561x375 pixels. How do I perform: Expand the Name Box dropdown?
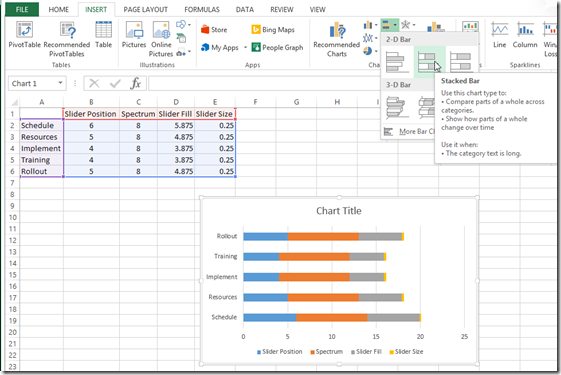[60, 83]
